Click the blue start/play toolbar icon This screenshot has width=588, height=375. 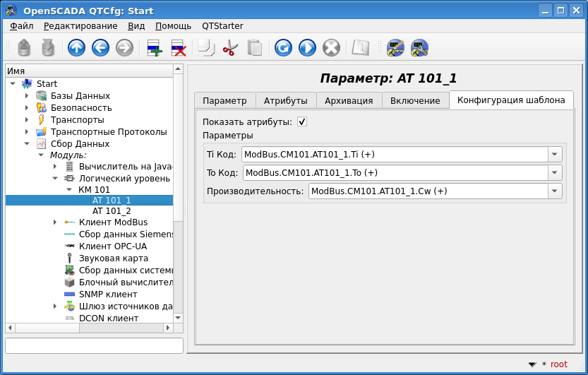point(307,48)
